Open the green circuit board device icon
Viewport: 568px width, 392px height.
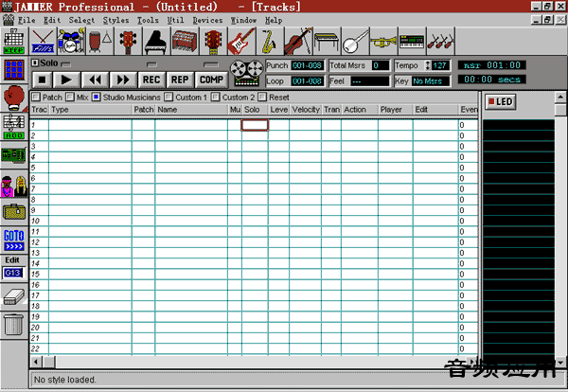(x=14, y=155)
